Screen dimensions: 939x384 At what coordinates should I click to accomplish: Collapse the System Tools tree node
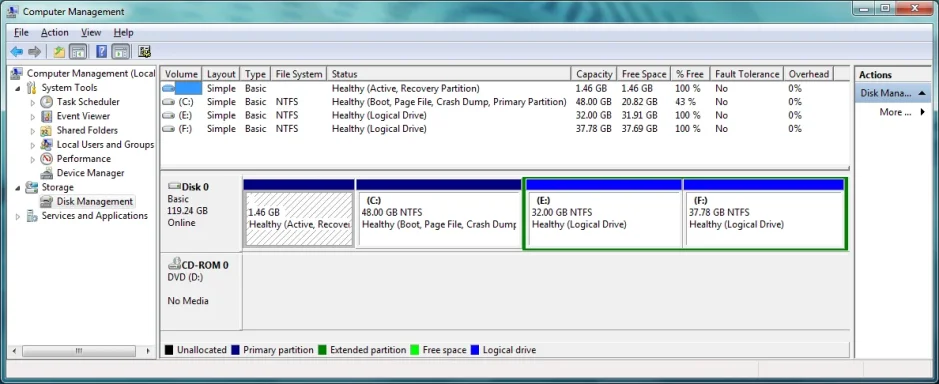(x=17, y=88)
